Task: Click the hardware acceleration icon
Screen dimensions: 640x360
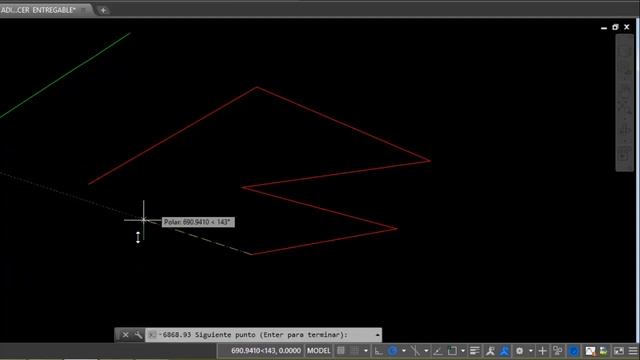Action: point(590,351)
